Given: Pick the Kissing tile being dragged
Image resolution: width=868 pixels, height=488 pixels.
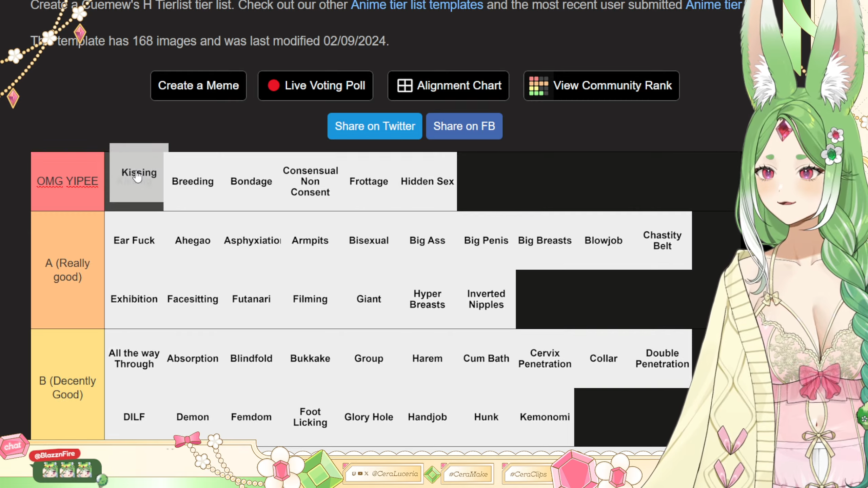Looking at the screenshot, I should pyautogui.click(x=139, y=173).
